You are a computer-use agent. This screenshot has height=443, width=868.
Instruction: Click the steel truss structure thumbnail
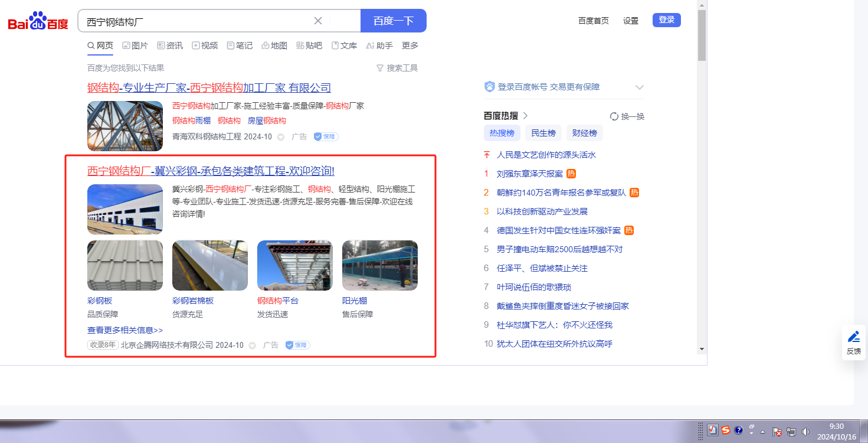(125, 126)
